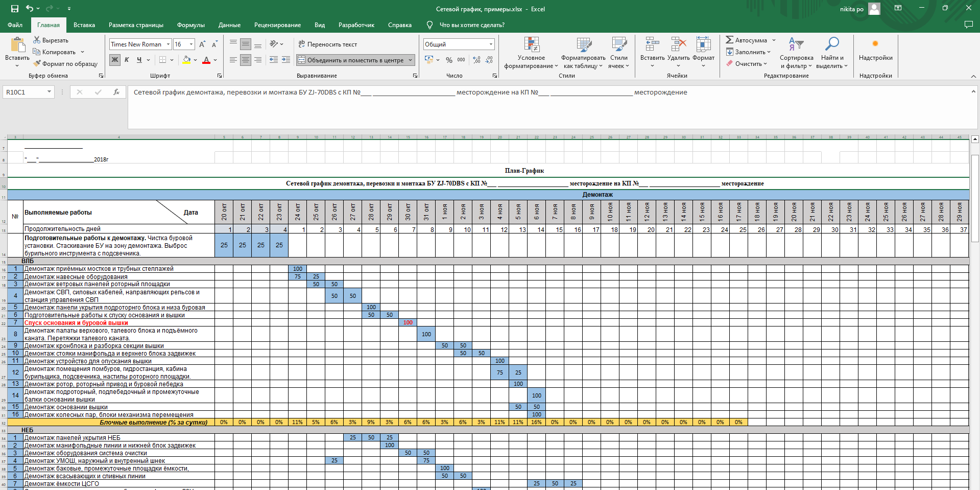Switch to Формулы tab
Viewport: 980px width, 490px height.
pyautogui.click(x=191, y=25)
